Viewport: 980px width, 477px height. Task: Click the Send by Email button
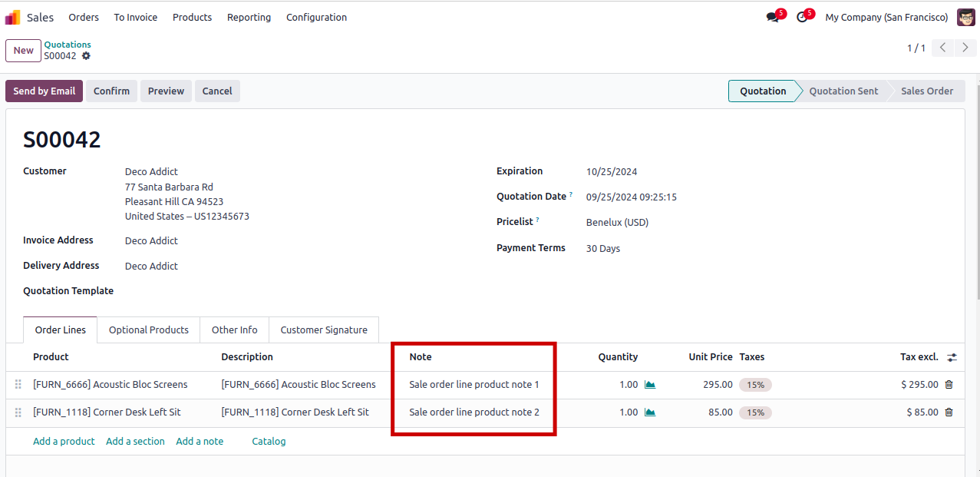[x=44, y=91]
